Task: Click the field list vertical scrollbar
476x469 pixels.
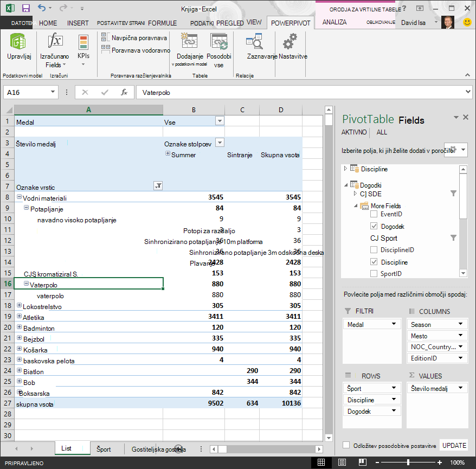Action: 463,221
